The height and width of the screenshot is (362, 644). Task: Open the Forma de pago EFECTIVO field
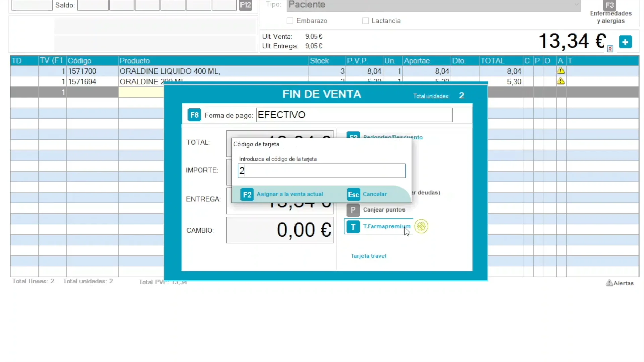[354, 115]
